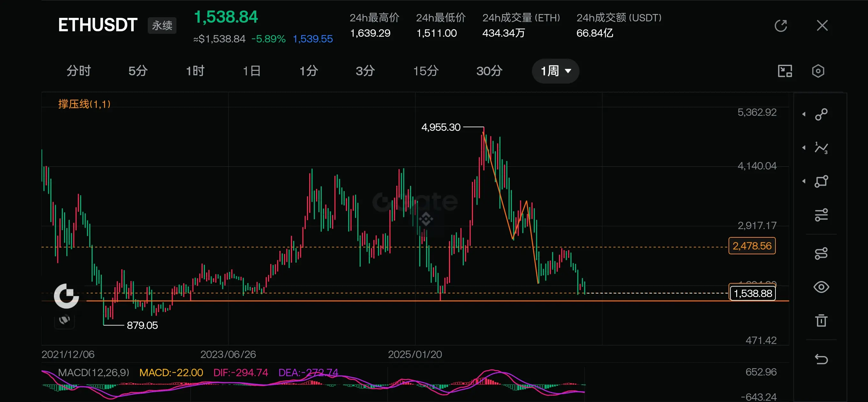Tap the ≈$1,538.84 fiat price

point(219,39)
